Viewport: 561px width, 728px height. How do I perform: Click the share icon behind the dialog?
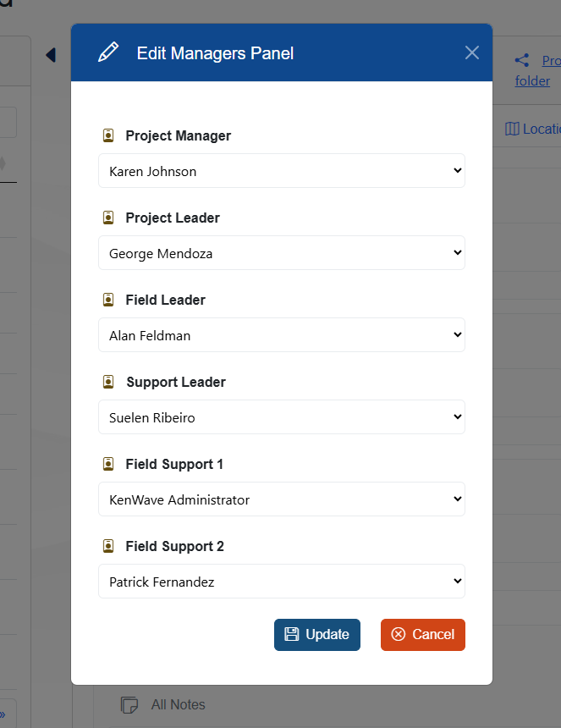click(522, 61)
